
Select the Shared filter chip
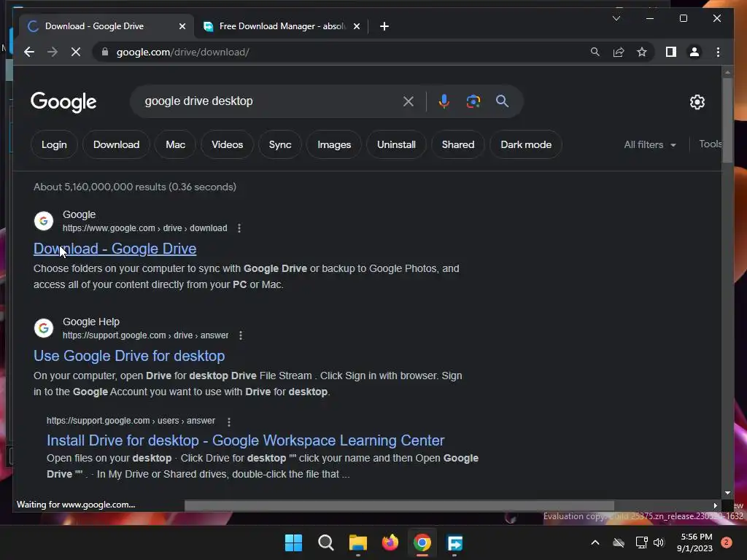pos(458,144)
